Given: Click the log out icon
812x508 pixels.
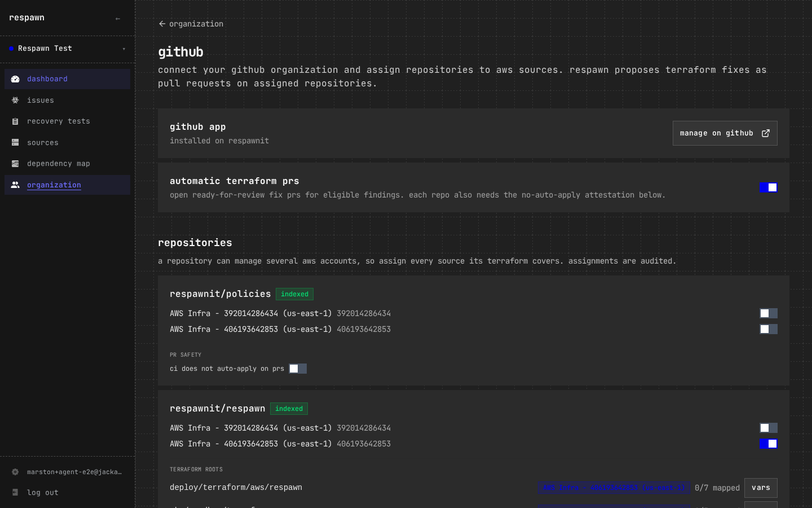Looking at the screenshot, I should 15,493.
